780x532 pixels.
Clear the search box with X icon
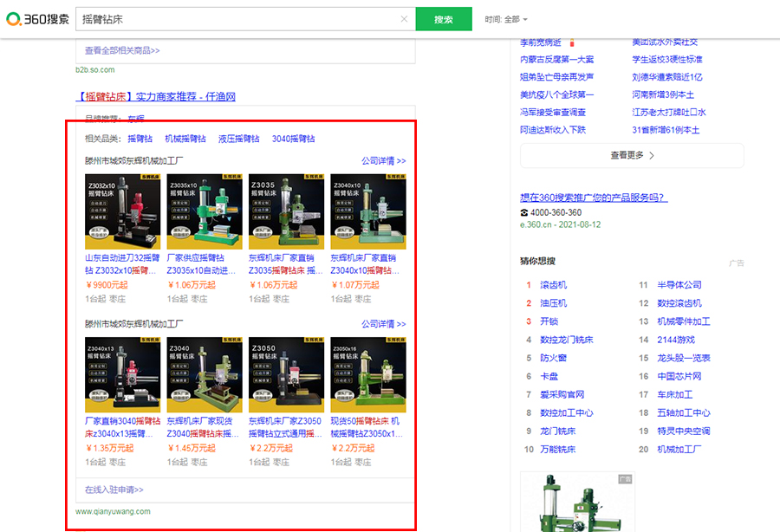404,19
